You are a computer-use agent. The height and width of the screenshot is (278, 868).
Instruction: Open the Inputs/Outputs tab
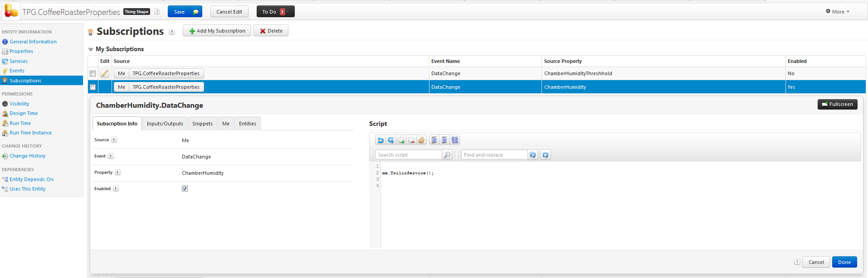[x=165, y=124]
